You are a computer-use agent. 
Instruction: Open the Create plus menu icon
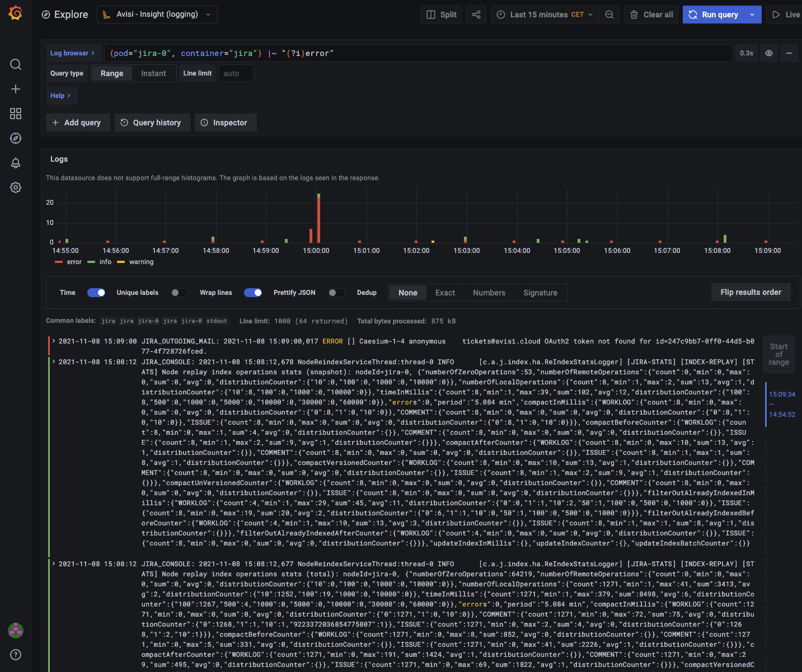16,89
